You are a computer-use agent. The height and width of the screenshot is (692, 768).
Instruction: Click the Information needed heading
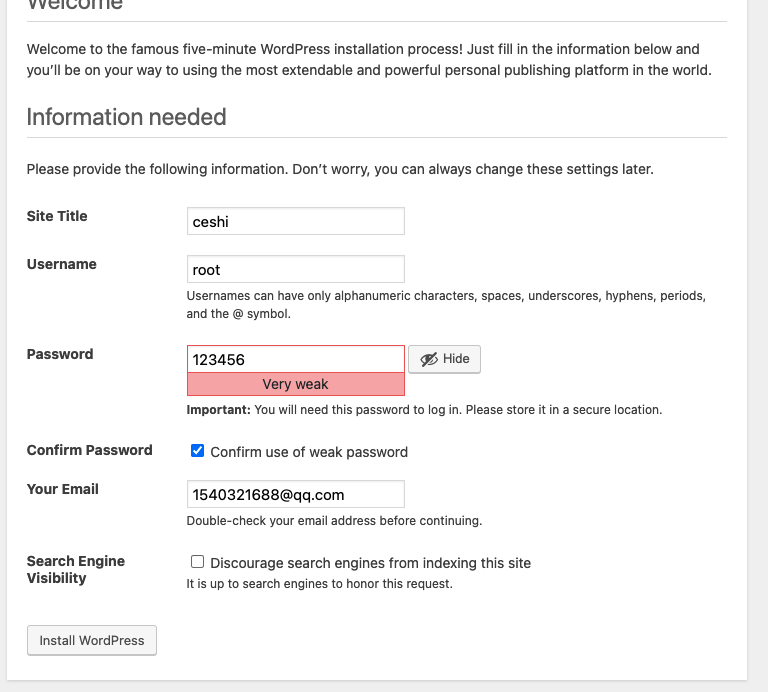pyautogui.click(x=126, y=117)
